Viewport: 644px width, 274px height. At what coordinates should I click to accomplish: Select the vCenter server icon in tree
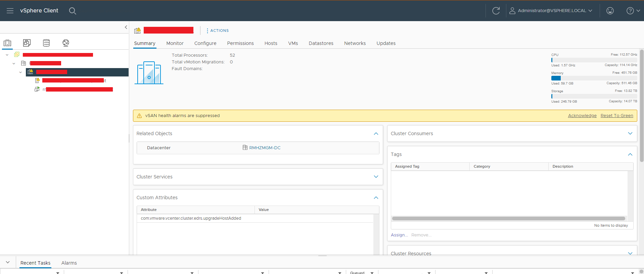(x=17, y=54)
